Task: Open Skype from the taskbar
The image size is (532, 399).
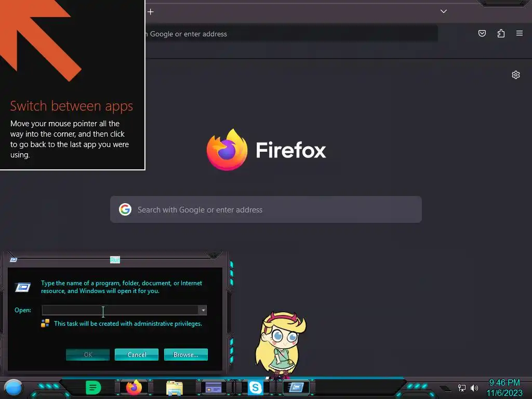Action: pyautogui.click(x=255, y=388)
